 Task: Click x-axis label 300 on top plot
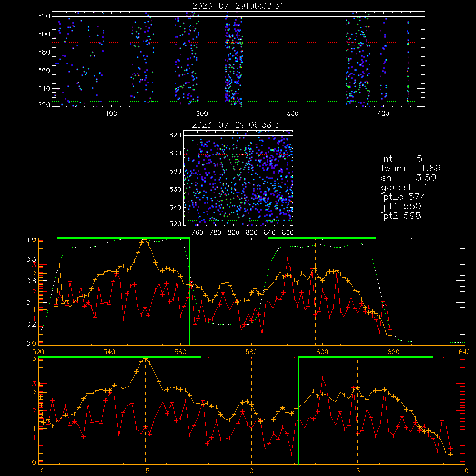(293, 113)
